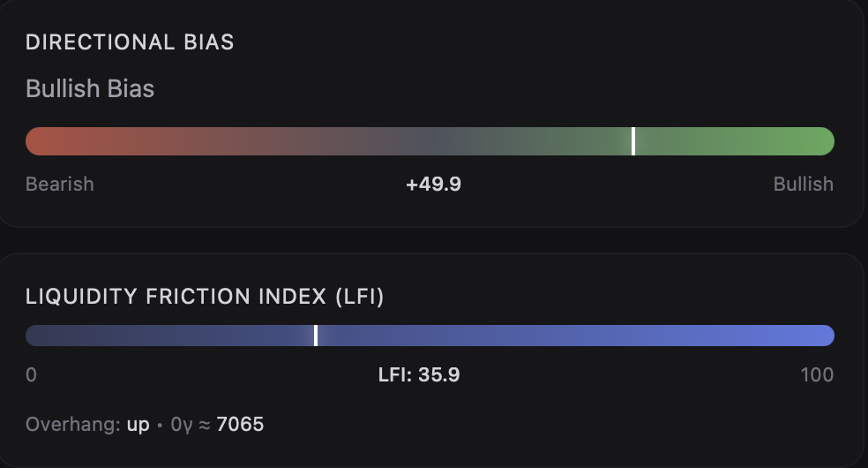
Task: Click the middle of the directional bias bar
Action: pos(430,141)
